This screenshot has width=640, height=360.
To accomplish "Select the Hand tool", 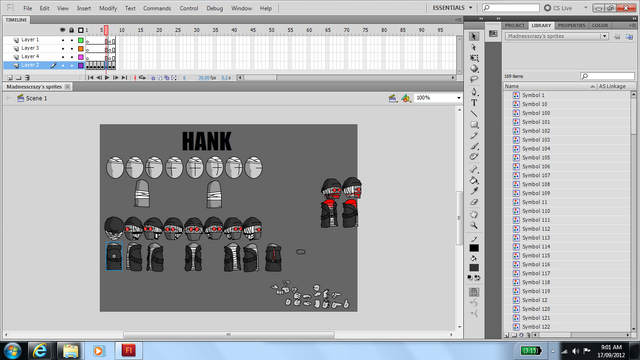I will click(474, 214).
